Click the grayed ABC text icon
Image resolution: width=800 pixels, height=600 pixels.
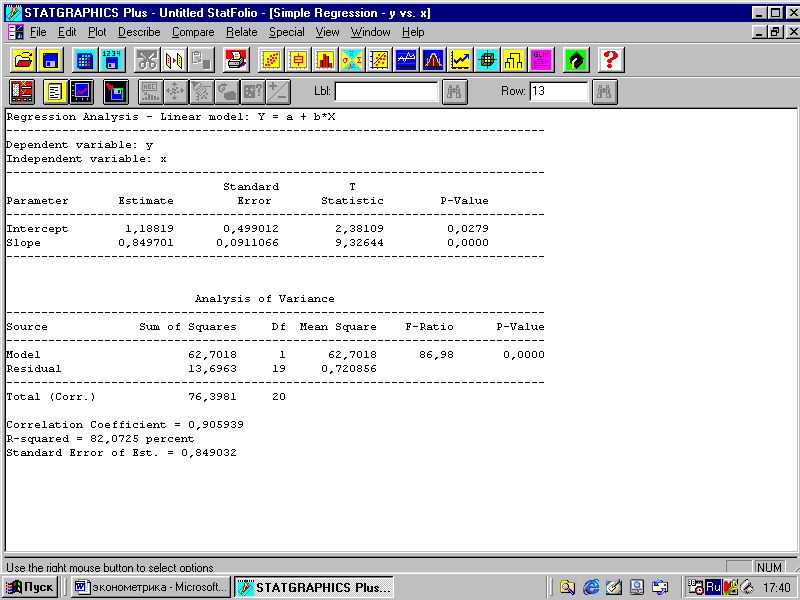coord(151,92)
